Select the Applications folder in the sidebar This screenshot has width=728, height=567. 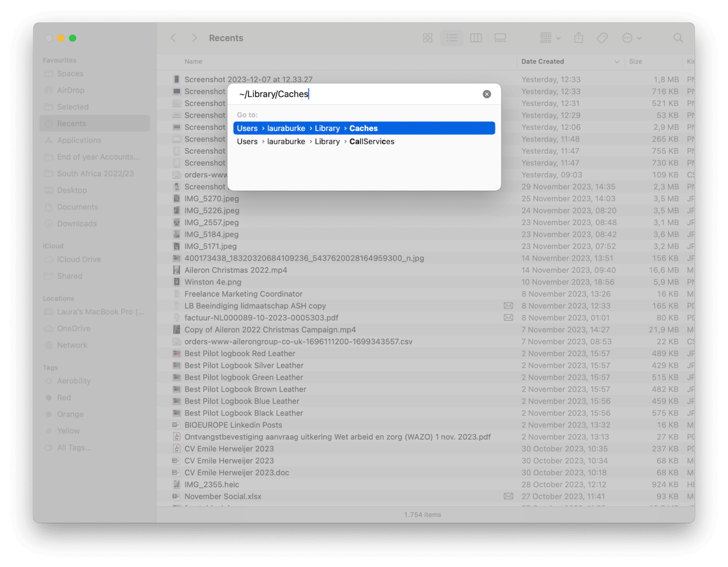(80, 140)
